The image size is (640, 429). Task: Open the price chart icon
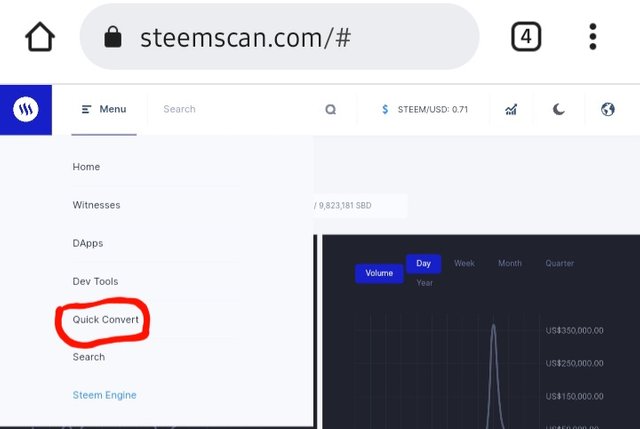(511, 110)
